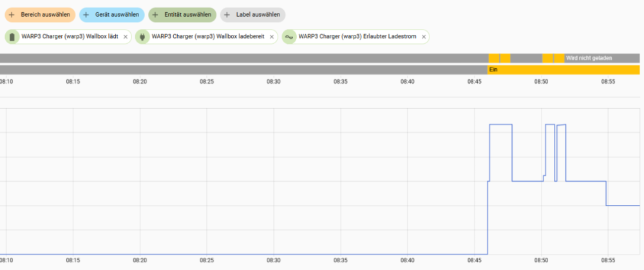This screenshot has width=644, height=270.
Task: Click plus icon in Entität auswählen
Action: pyautogui.click(x=155, y=14)
